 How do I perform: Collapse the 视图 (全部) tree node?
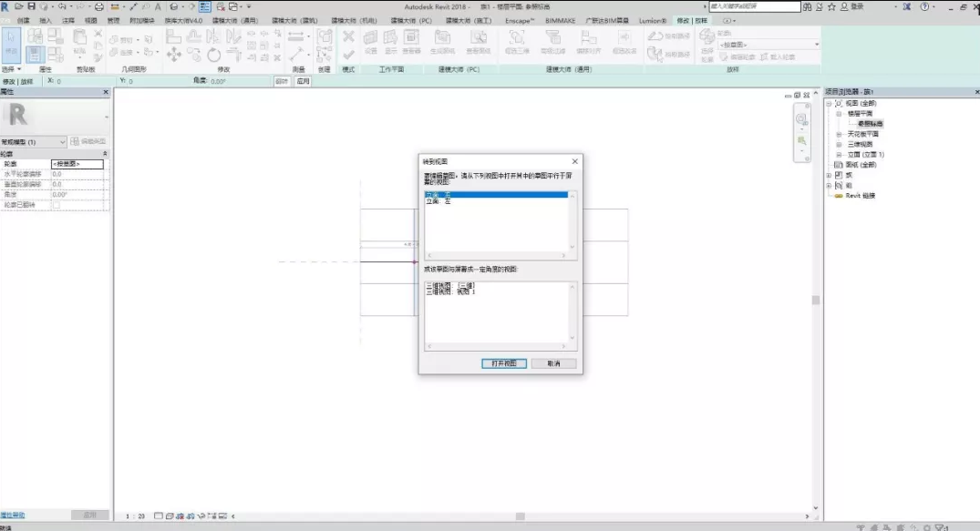[x=829, y=103]
